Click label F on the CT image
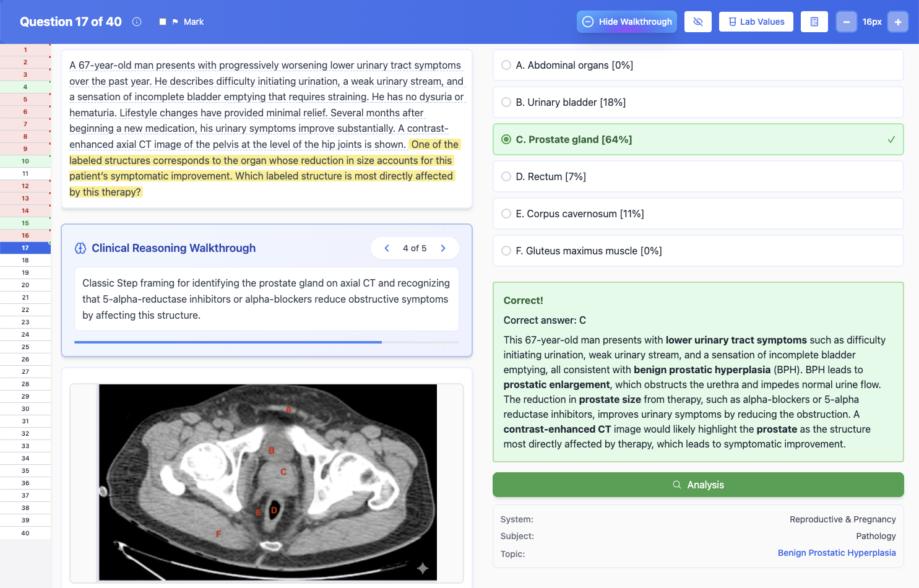This screenshot has width=919, height=588. coord(218,534)
